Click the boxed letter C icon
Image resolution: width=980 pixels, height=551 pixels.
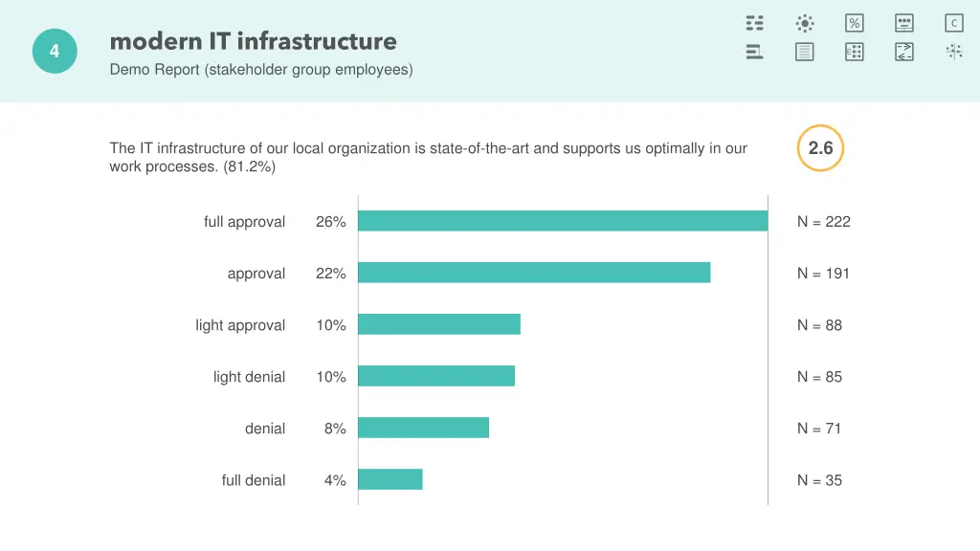954,24
